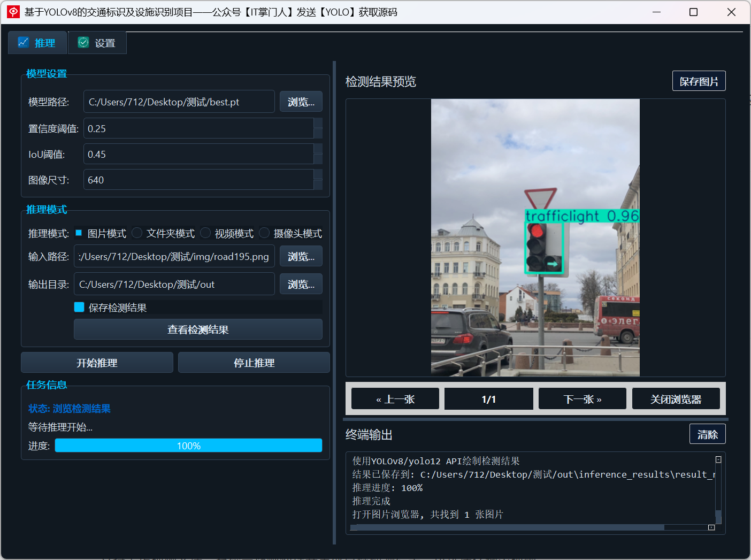
Task: Focus the 输入路径 field
Action: pyautogui.click(x=174, y=256)
